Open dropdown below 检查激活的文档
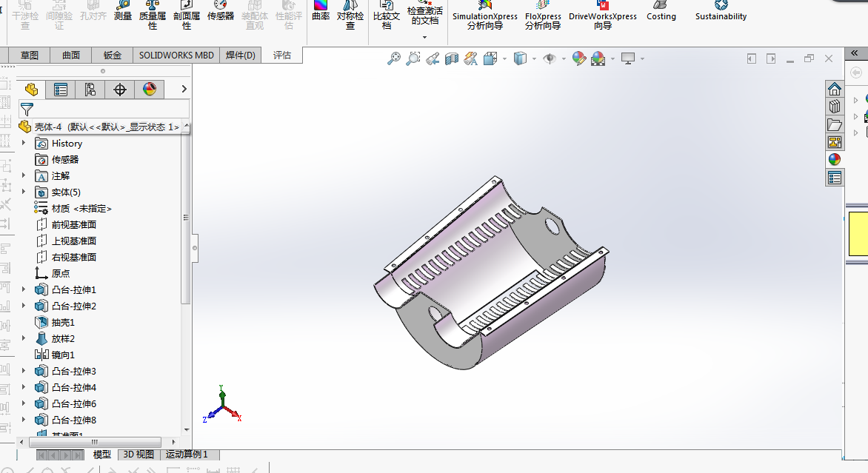This screenshot has width=868, height=473. pos(424,37)
